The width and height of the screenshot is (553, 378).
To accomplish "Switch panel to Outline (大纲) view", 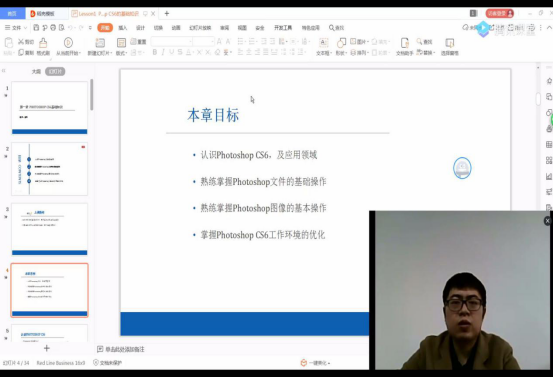I will 36,72.
